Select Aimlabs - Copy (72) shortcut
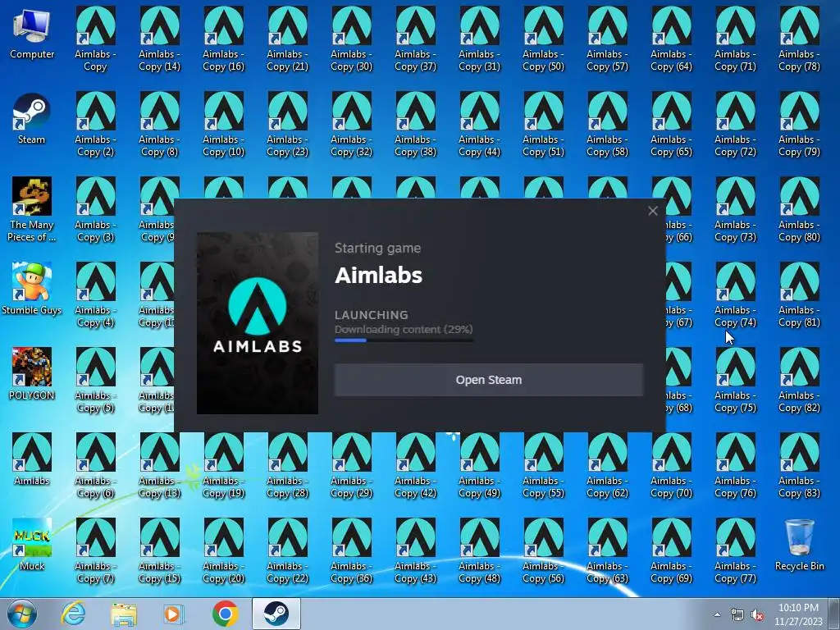This screenshot has height=630, width=840. tap(736, 125)
